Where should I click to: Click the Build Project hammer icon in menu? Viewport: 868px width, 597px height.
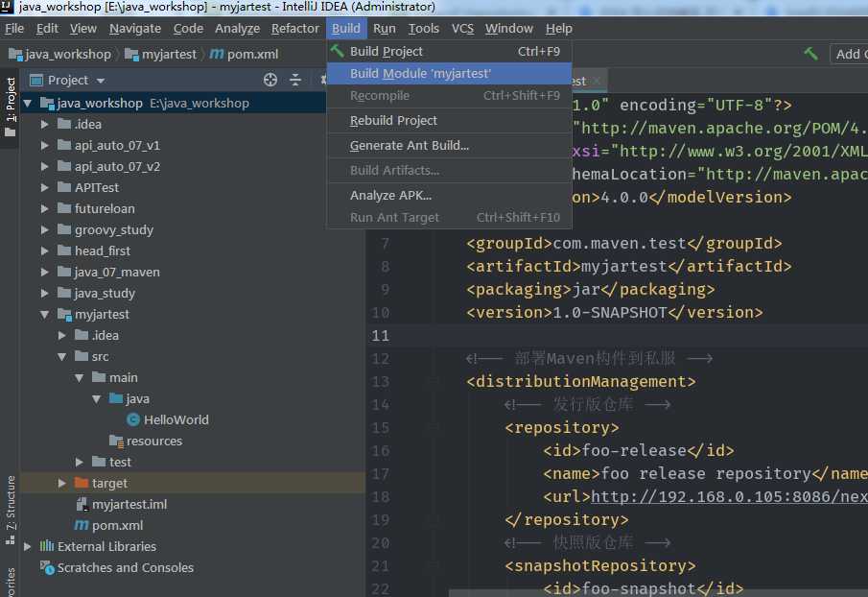pos(337,52)
